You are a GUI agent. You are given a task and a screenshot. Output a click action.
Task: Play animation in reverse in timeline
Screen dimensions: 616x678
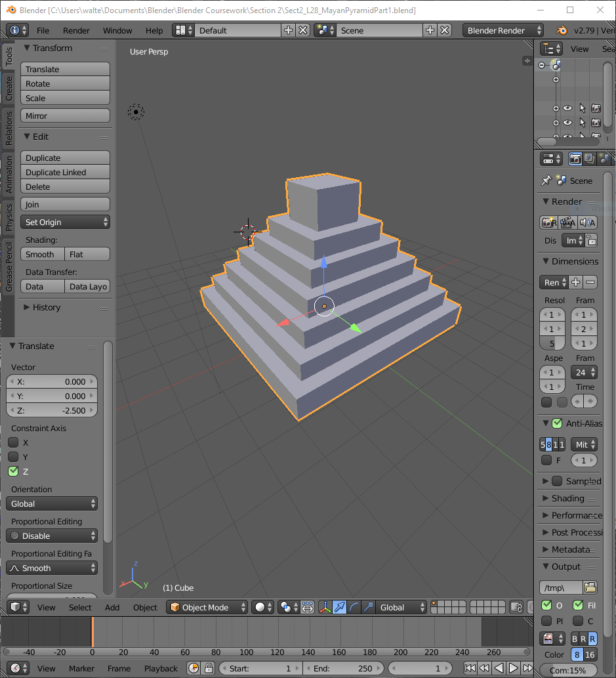point(499,668)
